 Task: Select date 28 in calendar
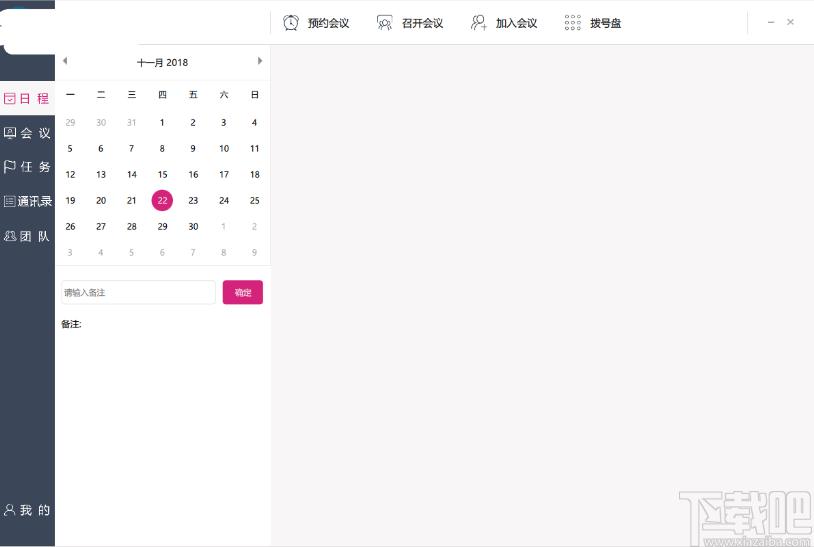[x=132, y=226]
